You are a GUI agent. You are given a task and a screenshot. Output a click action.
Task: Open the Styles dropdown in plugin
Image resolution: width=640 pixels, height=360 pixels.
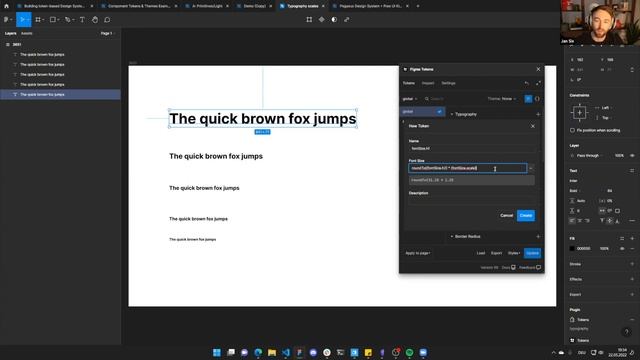pos(514,253)
